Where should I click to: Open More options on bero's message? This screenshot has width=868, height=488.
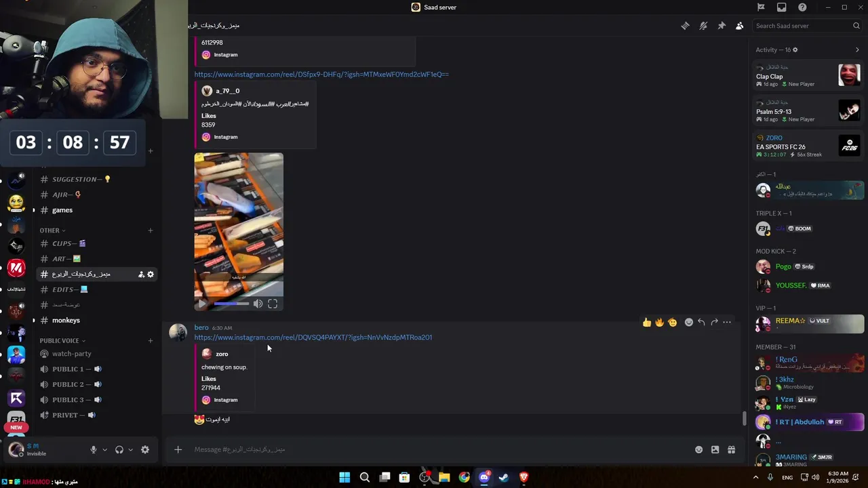point(727,322)
